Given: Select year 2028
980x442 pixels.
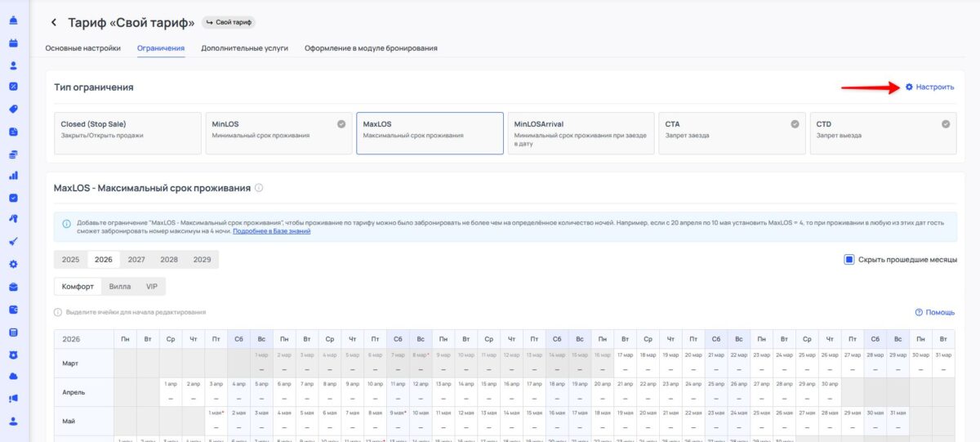Looking at the screenshot, I should tap(169, 259).
